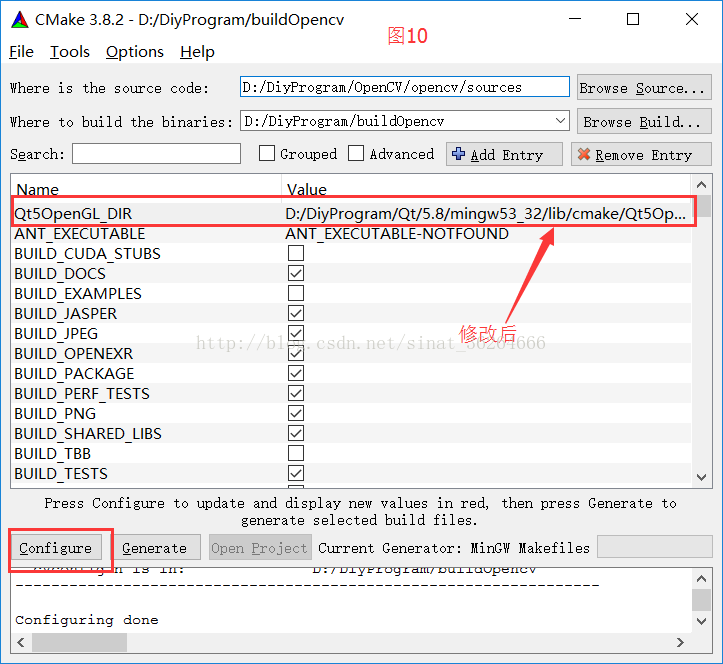Screen dimensions: 723x664
Task: Click the output log scroll down arrow
Action: click(x=701, y=621)
